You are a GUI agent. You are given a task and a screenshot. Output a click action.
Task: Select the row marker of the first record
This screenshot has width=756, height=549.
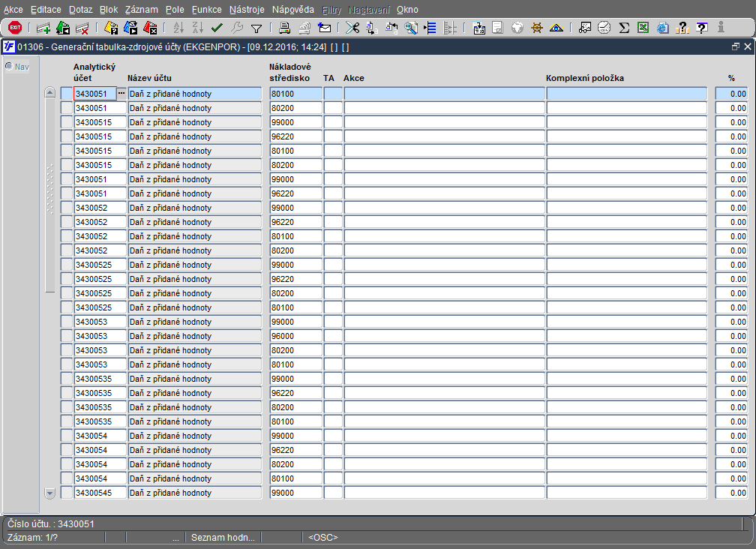point(67,94)
